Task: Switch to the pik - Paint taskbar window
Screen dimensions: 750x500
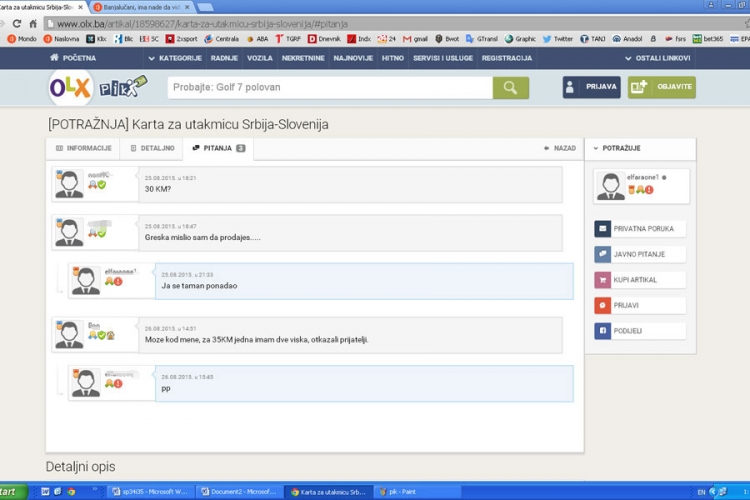Action: tap(417, 491)
